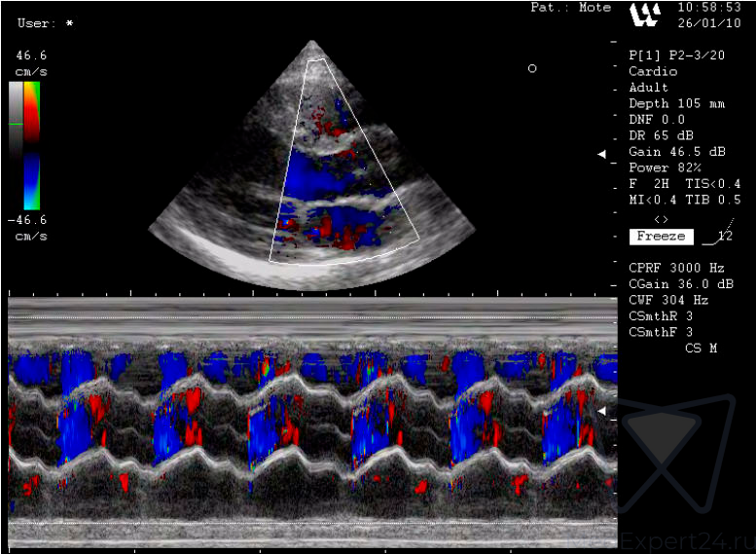
Task: Click the blue negative velocity color bar
Action: [32, 183]
